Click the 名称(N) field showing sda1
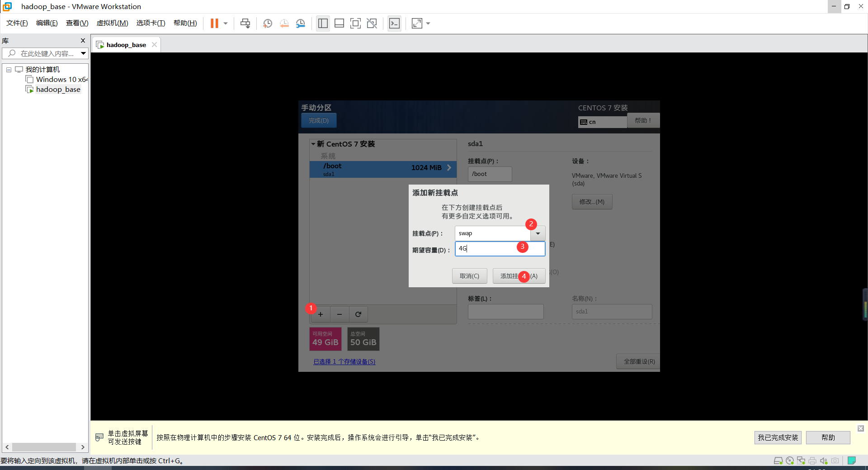This screenshot has width=868, height=470. point(612,312)
